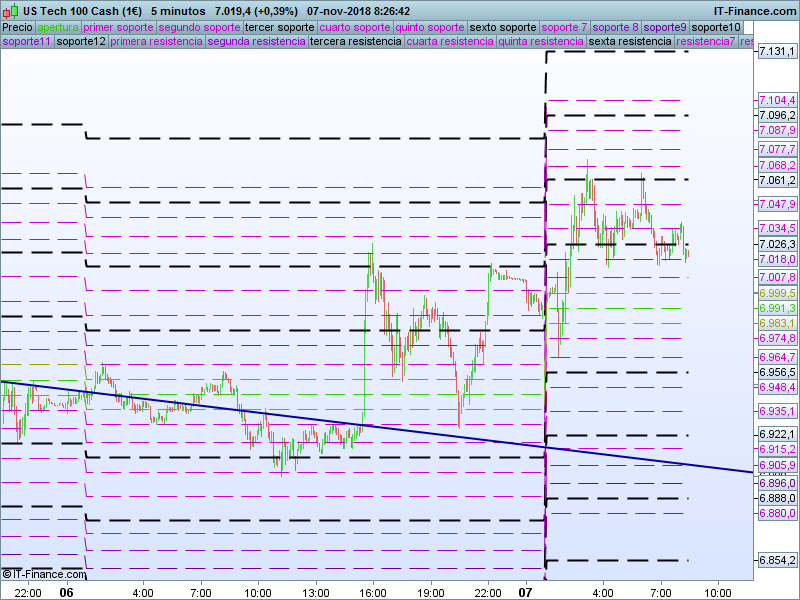
Task: Click the 6.888,0 price axis label
Action: pos(777,498)
